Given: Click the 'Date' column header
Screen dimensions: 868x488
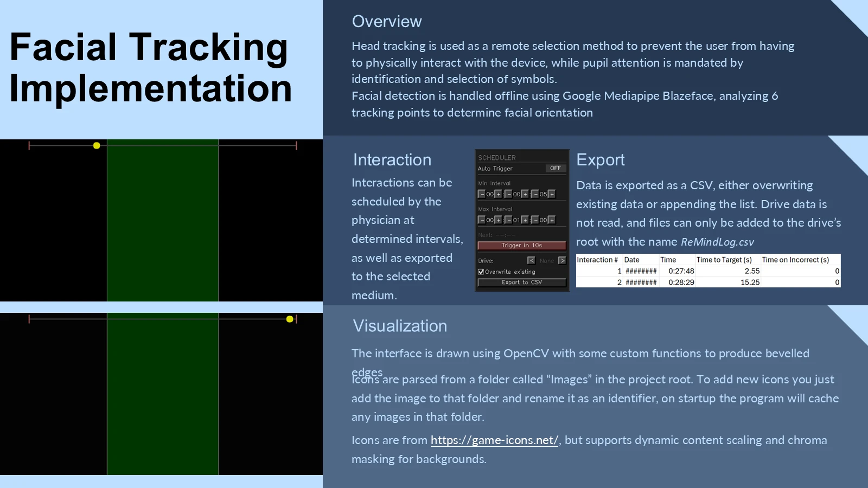Looking at the screenshot, I should coord(631,260).
